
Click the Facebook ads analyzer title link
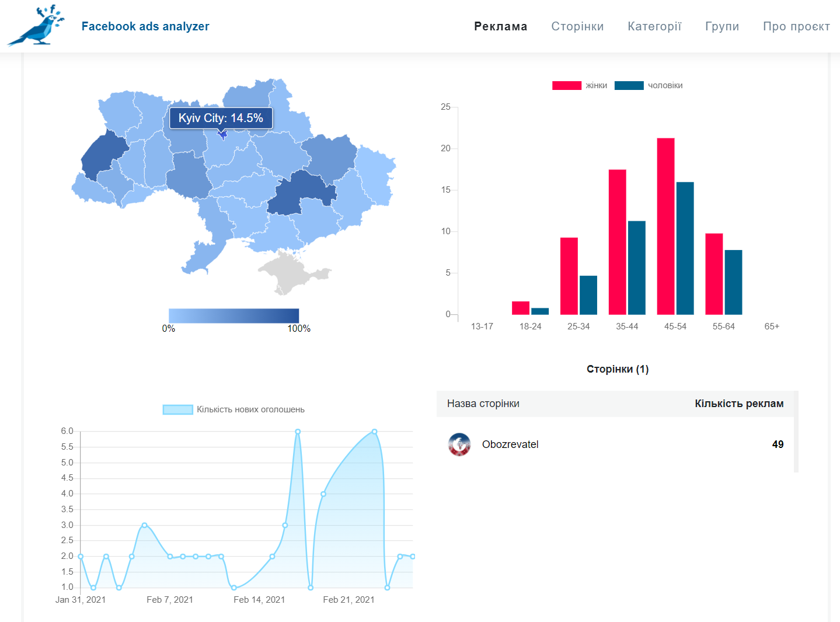(x=145, y=26)
